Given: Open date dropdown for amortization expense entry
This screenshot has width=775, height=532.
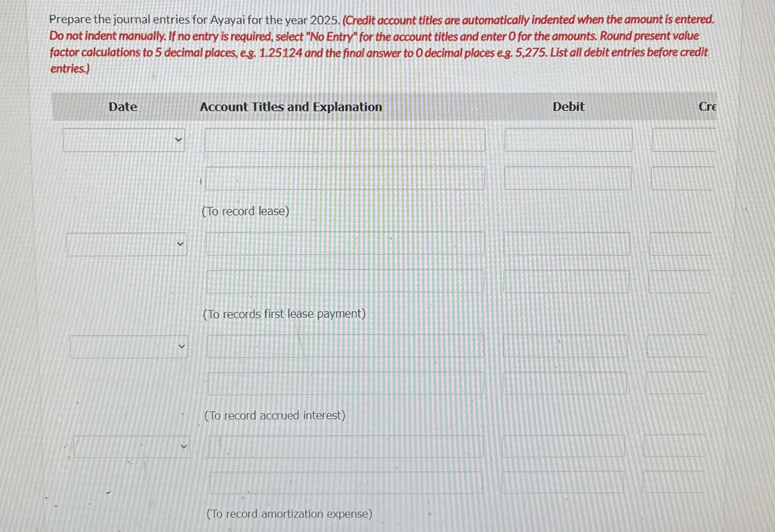Looking at the screenshot, I should [x=132, y=447].
